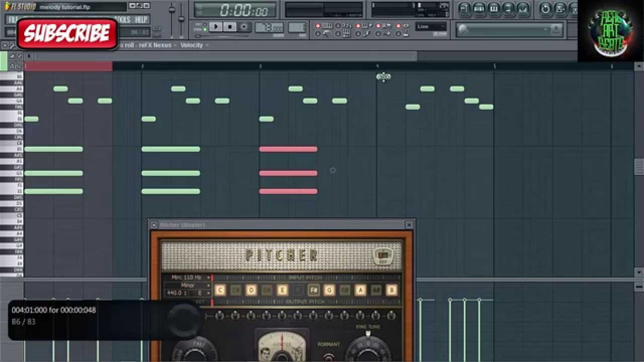Open the TOOLS menu
Image resolution: width=644 pixels, height=362 pixels.
pos(122,20)
